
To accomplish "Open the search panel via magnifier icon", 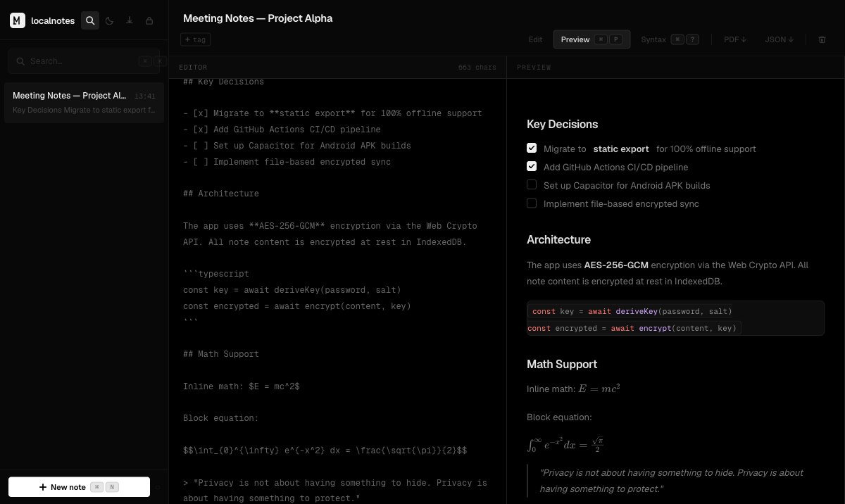I will 90,20.
